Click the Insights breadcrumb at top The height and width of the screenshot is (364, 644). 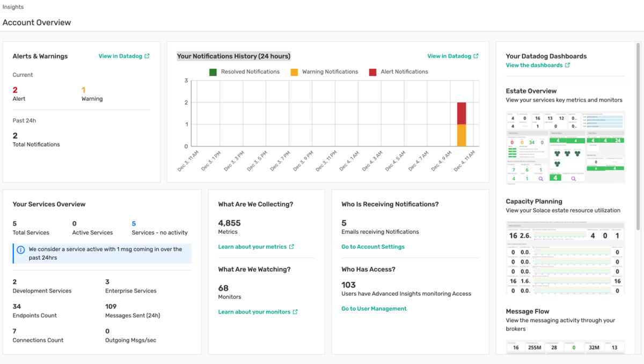[13, 7]
